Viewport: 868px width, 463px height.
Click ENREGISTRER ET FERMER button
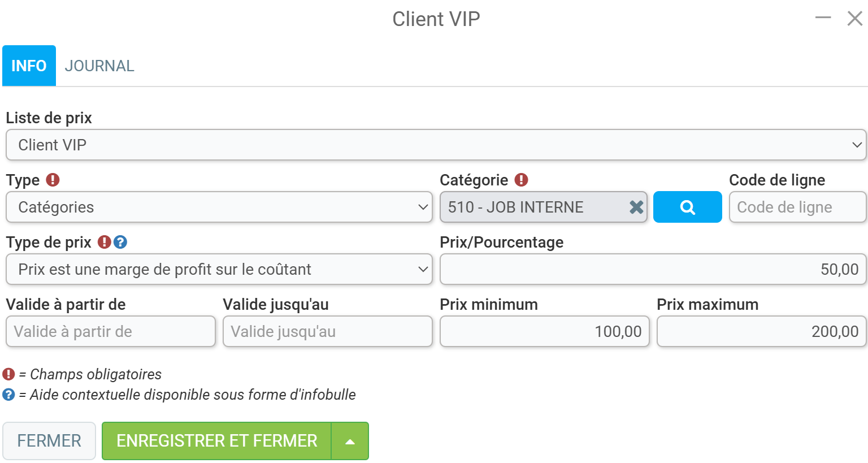pyautogui.click(x=216, y=441)
